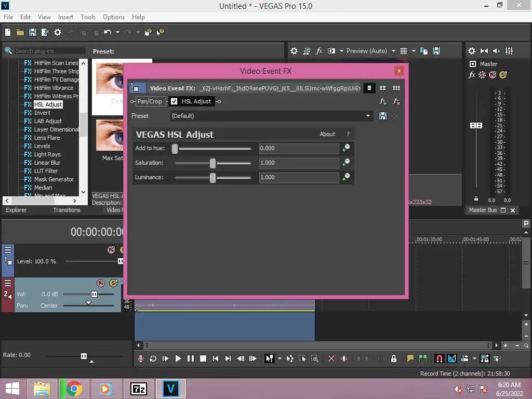Click the Saturation slider handle
The height and width of the screenshot is (399, 532).
(212, 163)
